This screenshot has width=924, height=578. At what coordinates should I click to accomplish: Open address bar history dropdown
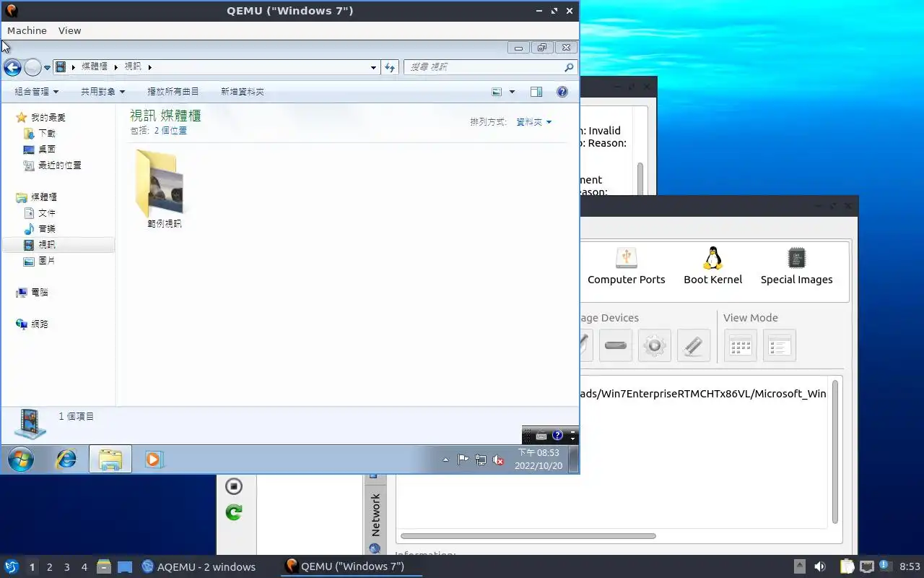tap(373, 67)
